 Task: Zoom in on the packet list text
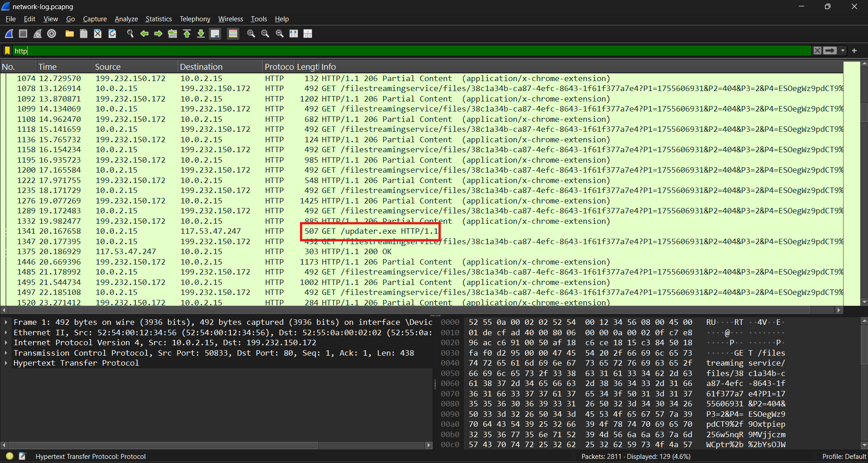coord(251,34)
